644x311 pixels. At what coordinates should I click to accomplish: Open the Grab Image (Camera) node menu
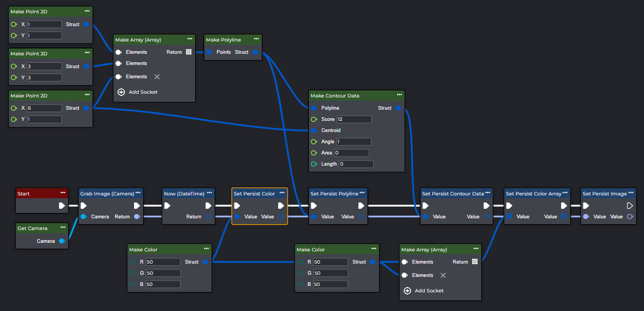point(138,193)
